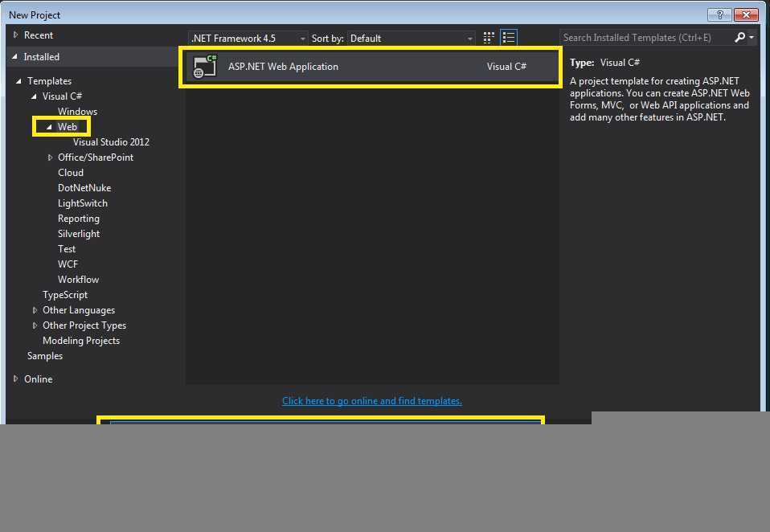Focus the Search Installed Templates field
This screenshot has height=532, width=770.
click(645, 37)
